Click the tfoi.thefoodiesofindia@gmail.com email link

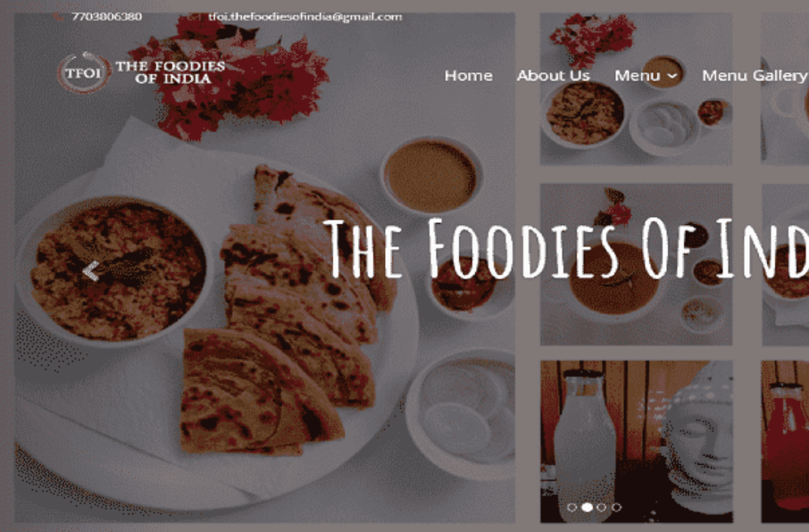point(304,16)
